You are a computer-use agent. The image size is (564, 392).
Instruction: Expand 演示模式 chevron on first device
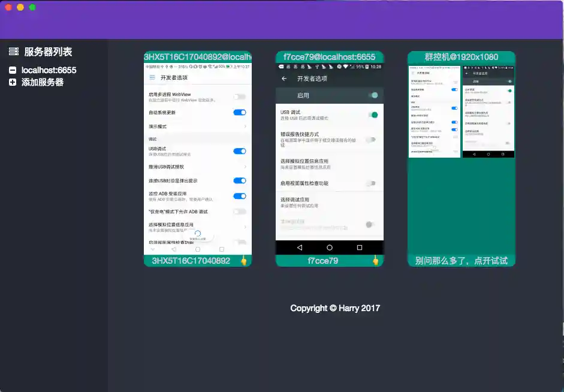click(245, 126)
